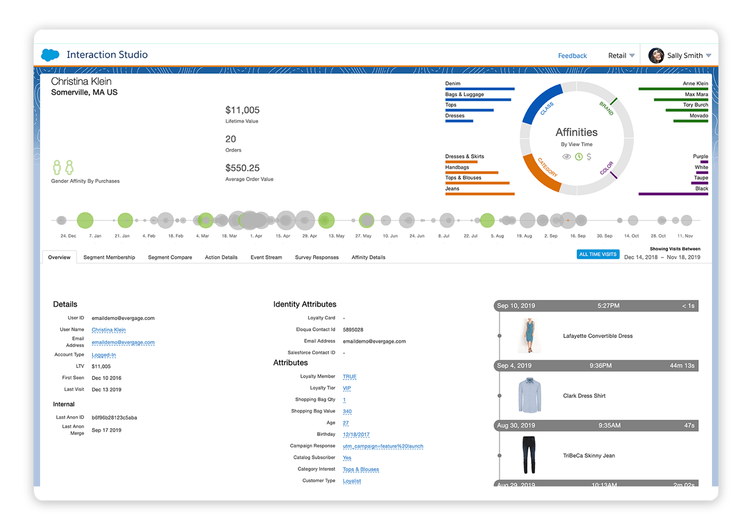756x532 pixels.
Task: Click the Gender Affinity By Purchases icon
Action: pos(63,168)
